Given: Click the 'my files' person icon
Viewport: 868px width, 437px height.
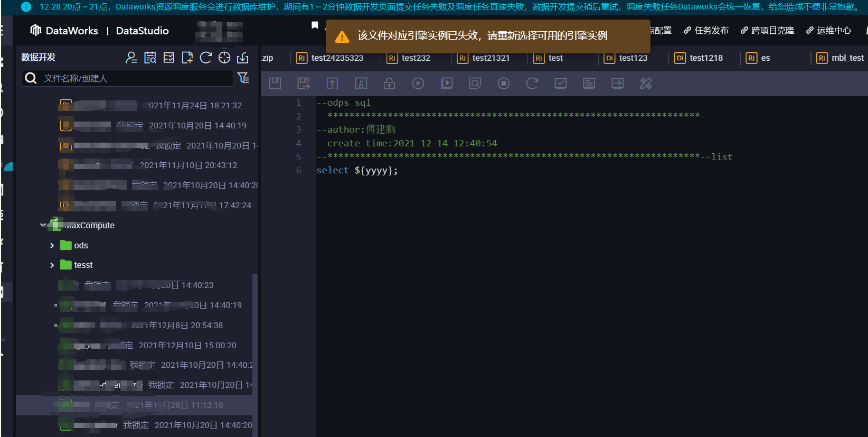Looking at the screenshot, I should click(x=131, y=58).
